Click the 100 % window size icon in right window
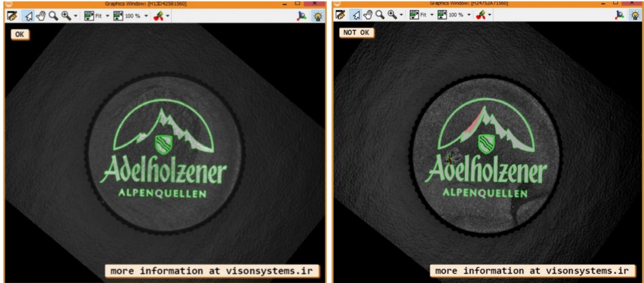Image resolution: width=644 pixels, height=283 pixels. coord(443,15)
